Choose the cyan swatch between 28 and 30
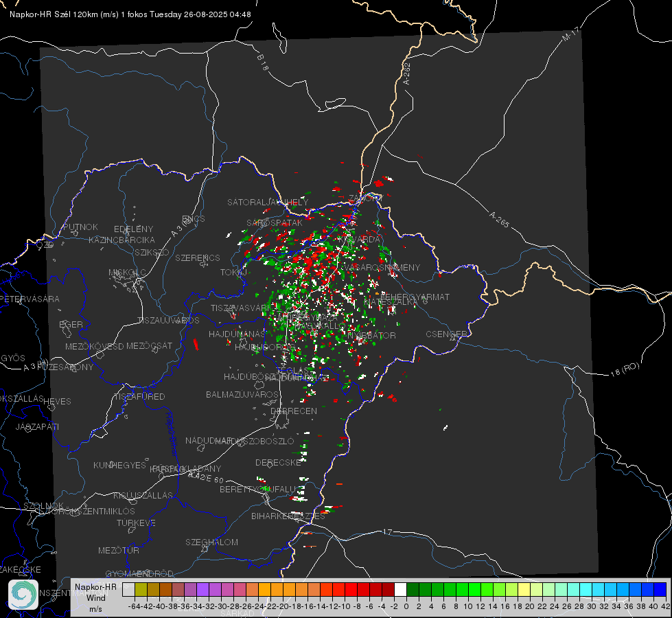The image size is (672, 618). tap(586, 589)
